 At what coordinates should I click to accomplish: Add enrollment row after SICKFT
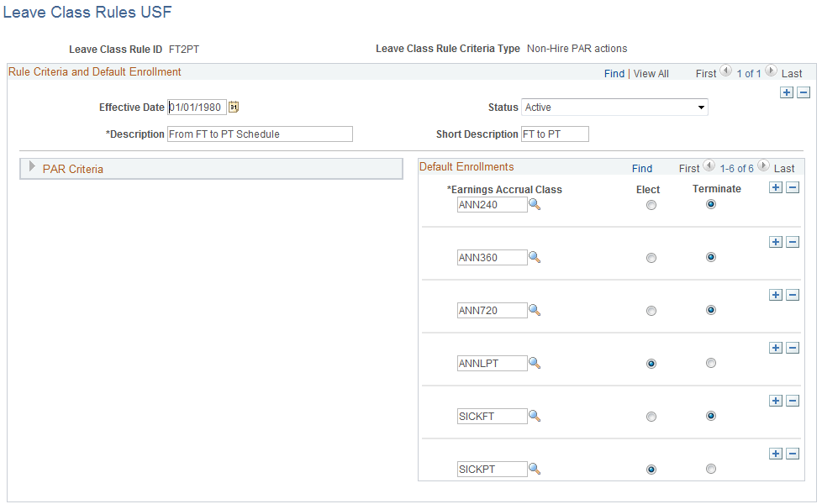point(775,401)
